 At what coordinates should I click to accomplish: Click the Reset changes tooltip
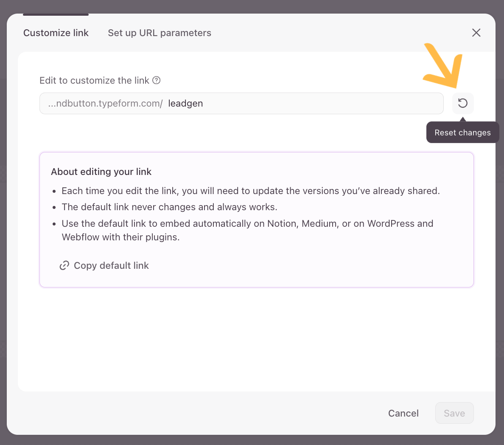[x=462, y=132]
